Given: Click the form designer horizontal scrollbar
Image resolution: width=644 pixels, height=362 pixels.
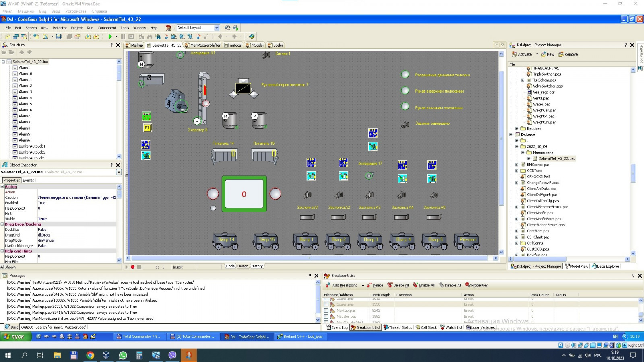Looking at the screenshot, I should [310, 258].
